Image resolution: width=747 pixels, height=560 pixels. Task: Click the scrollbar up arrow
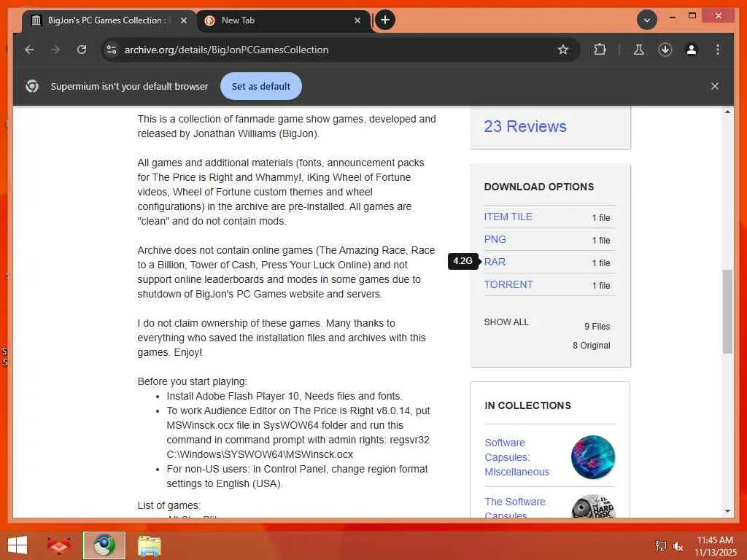tap(727, 112)
